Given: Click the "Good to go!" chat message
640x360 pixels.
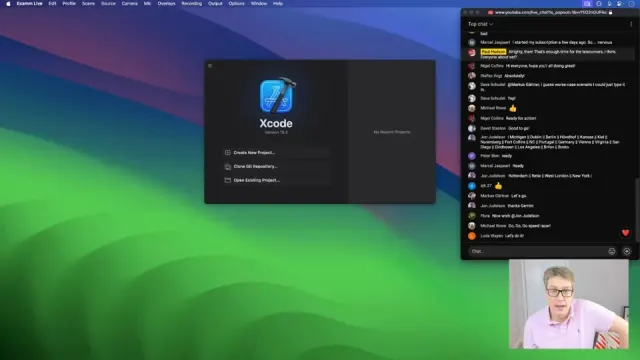Looking at the screenshot, I should click(x=518, y=128).
